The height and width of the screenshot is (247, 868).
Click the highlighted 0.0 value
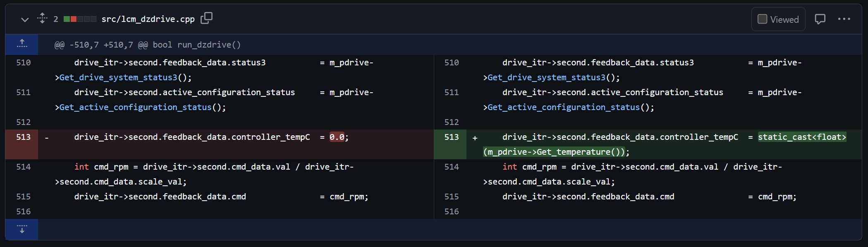[337, 137]
